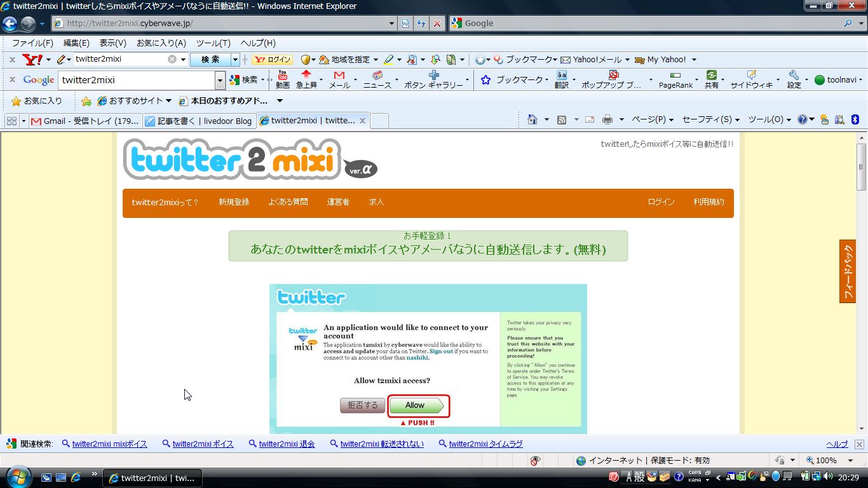Switch to the livedoor Blog 記事を書く tab

coord(198,121)
